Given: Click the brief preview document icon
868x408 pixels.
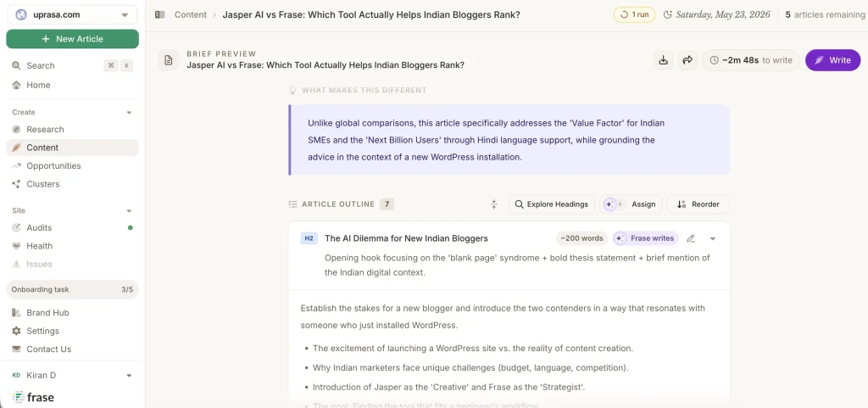Looking at the screenshot, I should coord(169,59).
